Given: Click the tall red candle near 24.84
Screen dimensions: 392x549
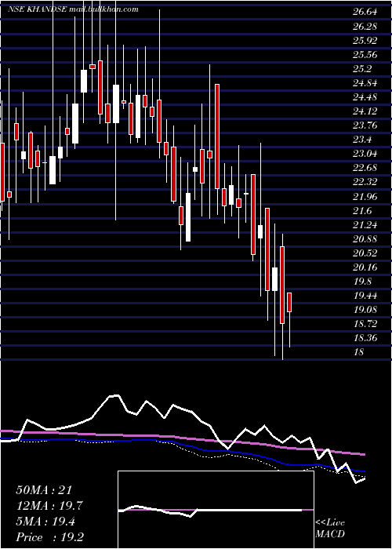Looking at the screenshot, I should [x=217, y=136].
